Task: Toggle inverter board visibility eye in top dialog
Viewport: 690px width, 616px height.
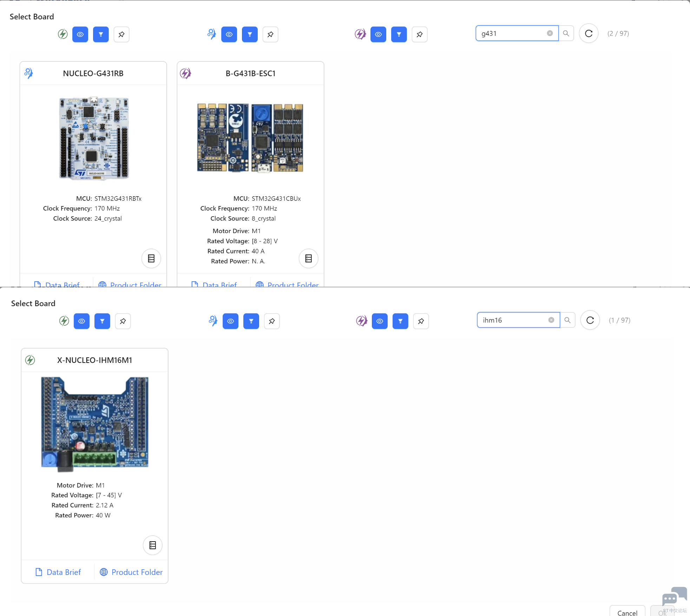Action: (378, 34)
